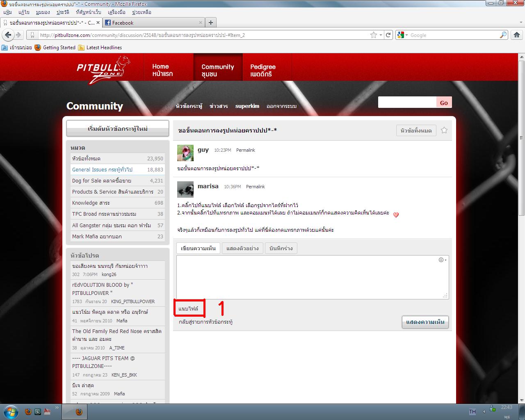This screenshot has width=525, height=420.
Task: Click the TH language indicator in taskbar
Action: pyautogui.click(x=472, y=411)
